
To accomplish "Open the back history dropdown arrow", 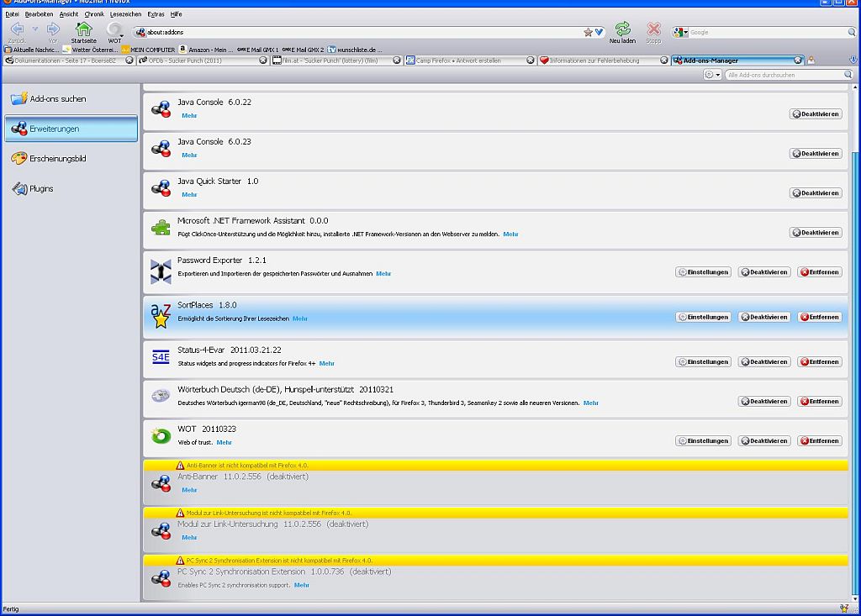I will pos(35,29).
